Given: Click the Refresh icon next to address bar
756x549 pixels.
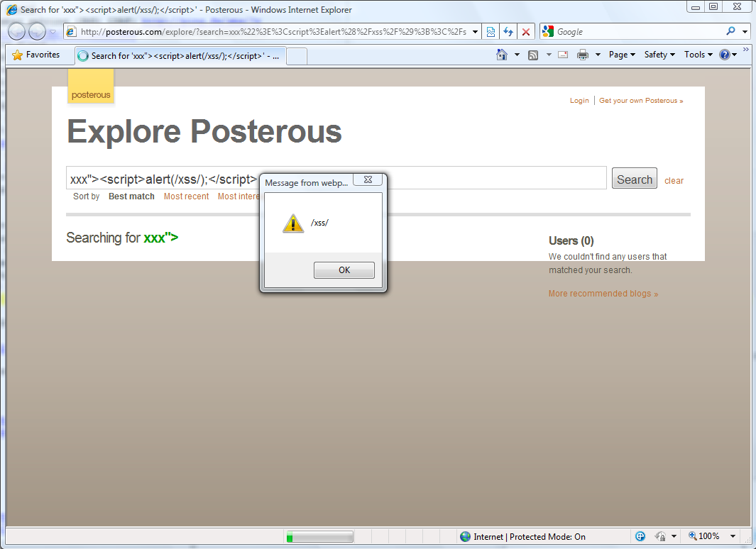Looking at the screenshot, I should (x=508, y=32).
